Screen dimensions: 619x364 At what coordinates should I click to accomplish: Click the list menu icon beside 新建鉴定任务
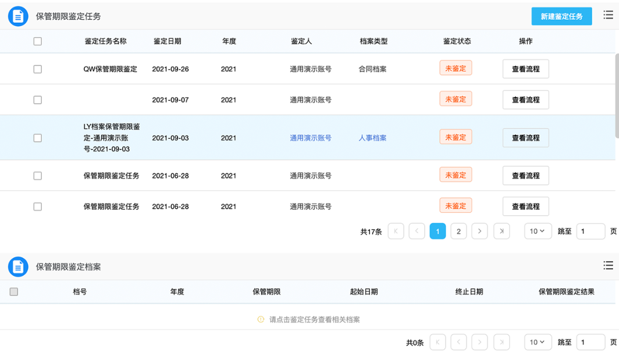(608, 15)
